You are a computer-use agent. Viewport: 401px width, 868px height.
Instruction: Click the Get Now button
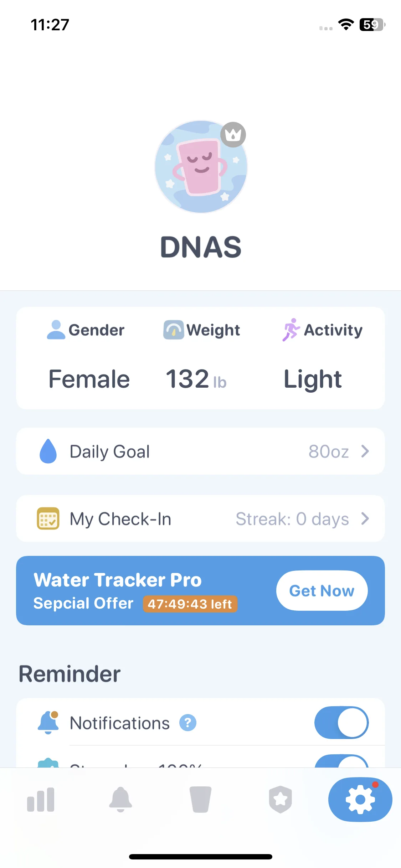tap(322, 590)
